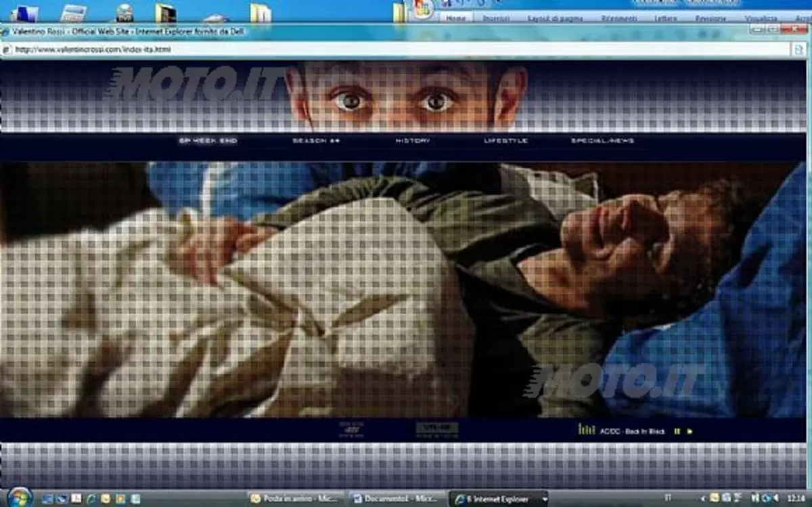Open the GP WEEK END section
Viewport: 812px width, 507px height.
tap(208, 141)
